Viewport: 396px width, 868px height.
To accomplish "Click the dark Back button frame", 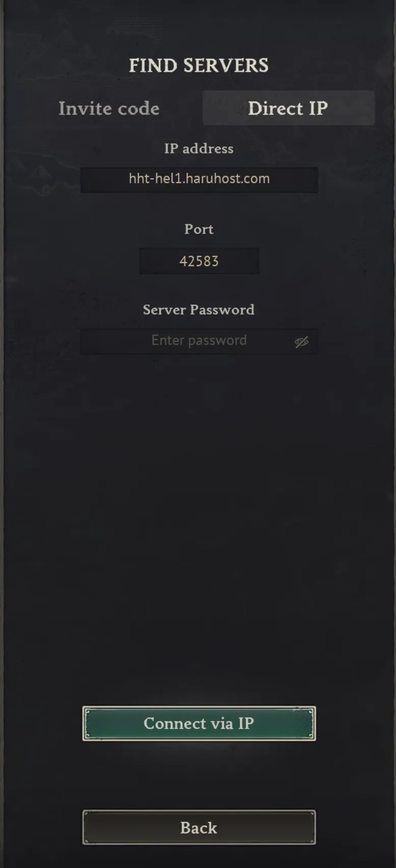I will pyautogui.click(x=199, y=827).
